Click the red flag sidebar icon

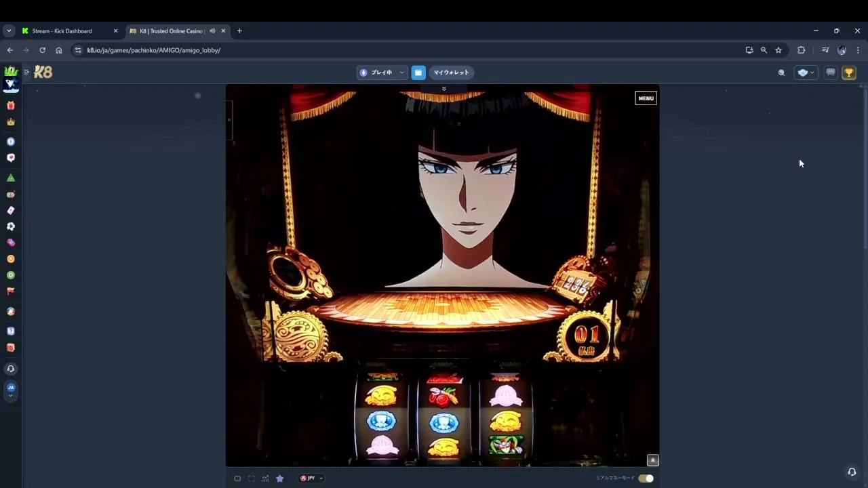coord(11,291)
